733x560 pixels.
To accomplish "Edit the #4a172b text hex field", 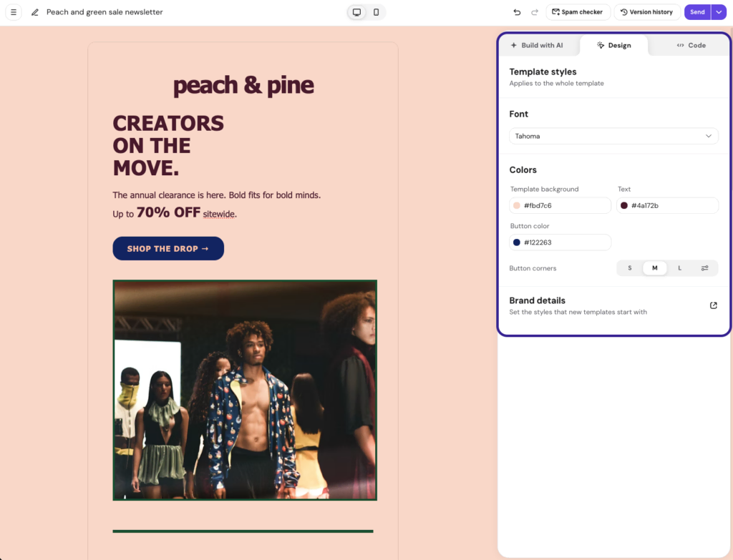I will (x=668, y=205).
